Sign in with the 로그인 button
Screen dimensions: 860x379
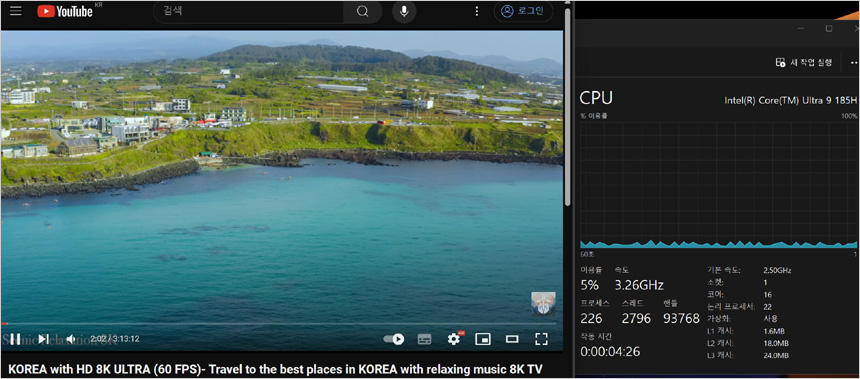click(x=523, y=11)
